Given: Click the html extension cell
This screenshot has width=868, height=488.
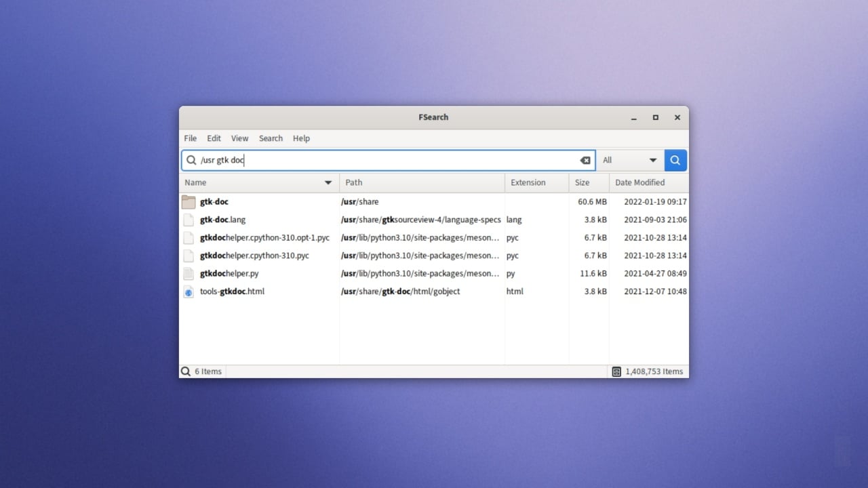Looking at the screenshot, I should pos(515,291).
